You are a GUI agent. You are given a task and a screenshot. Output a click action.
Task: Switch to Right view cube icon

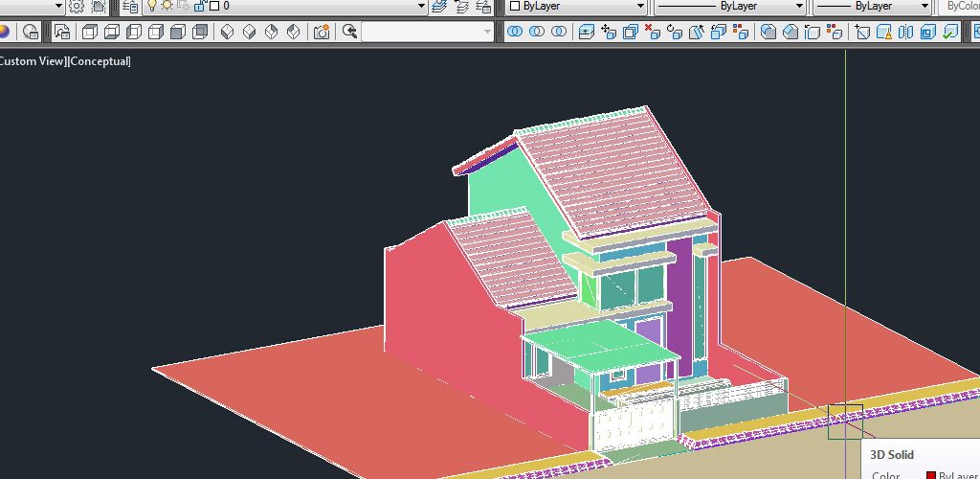coord(156,32)
